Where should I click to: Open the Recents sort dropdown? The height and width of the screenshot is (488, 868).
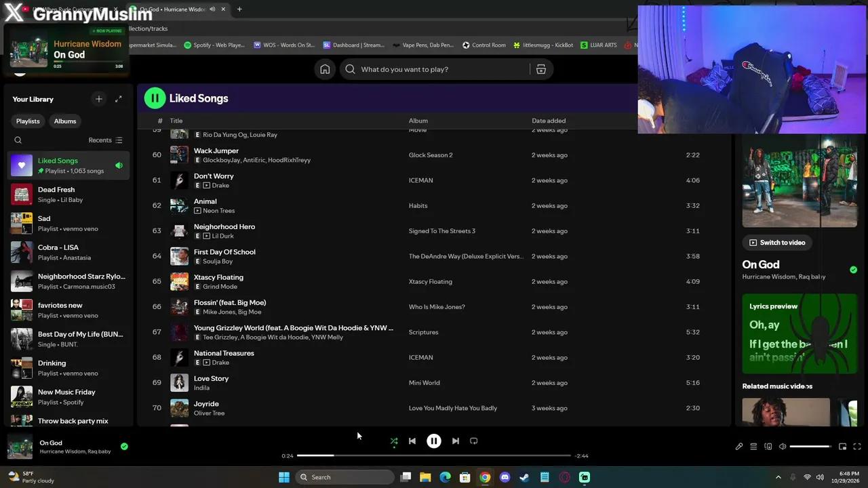click(x=105, y=140)
